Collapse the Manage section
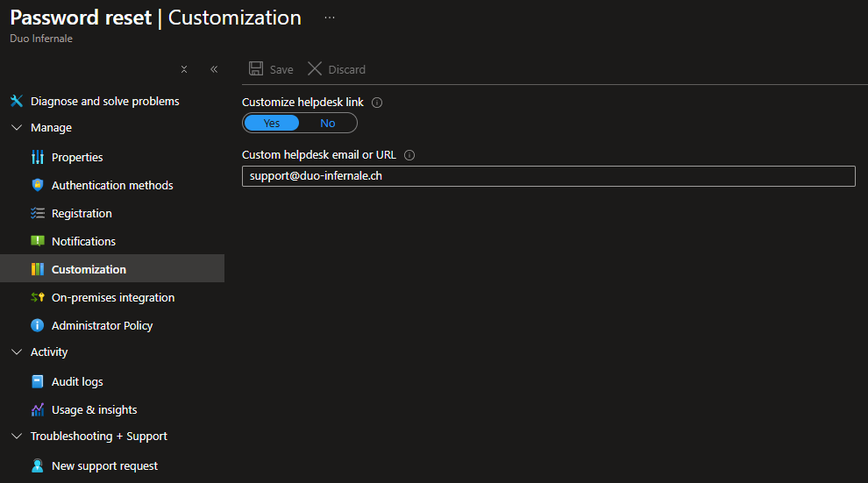The width and height of the screenshot is (868, 483). coord(16,128)
